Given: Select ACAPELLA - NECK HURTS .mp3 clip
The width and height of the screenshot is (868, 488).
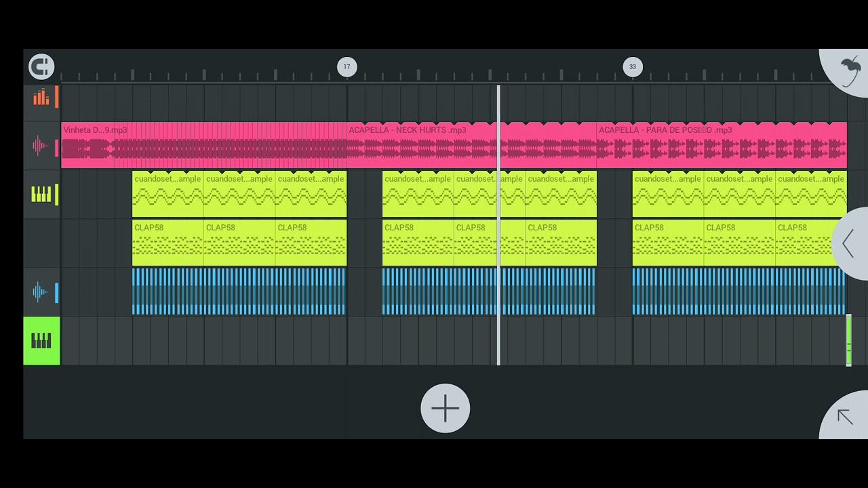Looking at the screenshot, I should tap(472, 145).
